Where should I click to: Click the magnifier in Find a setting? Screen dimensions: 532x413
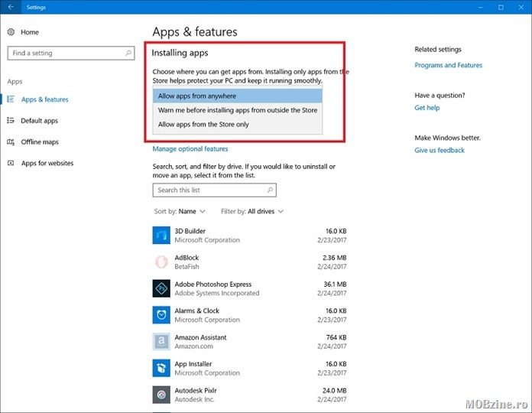coord(128,53)
